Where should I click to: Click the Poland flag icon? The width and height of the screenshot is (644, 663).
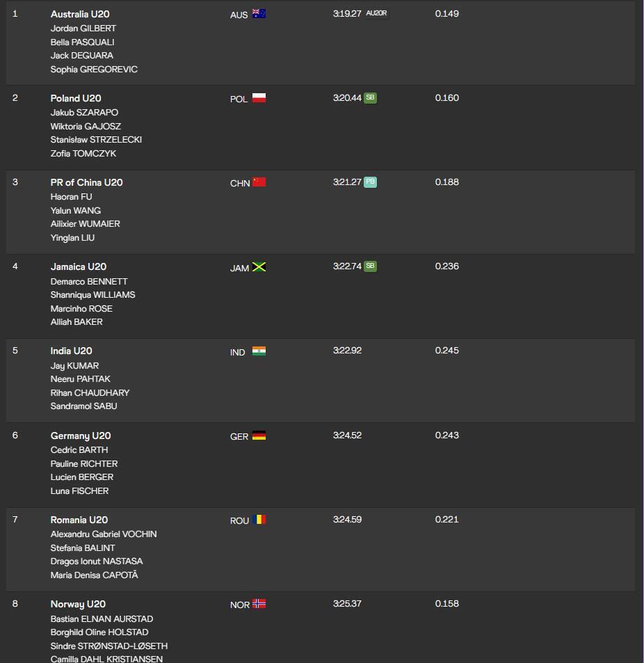coord(259,97)
